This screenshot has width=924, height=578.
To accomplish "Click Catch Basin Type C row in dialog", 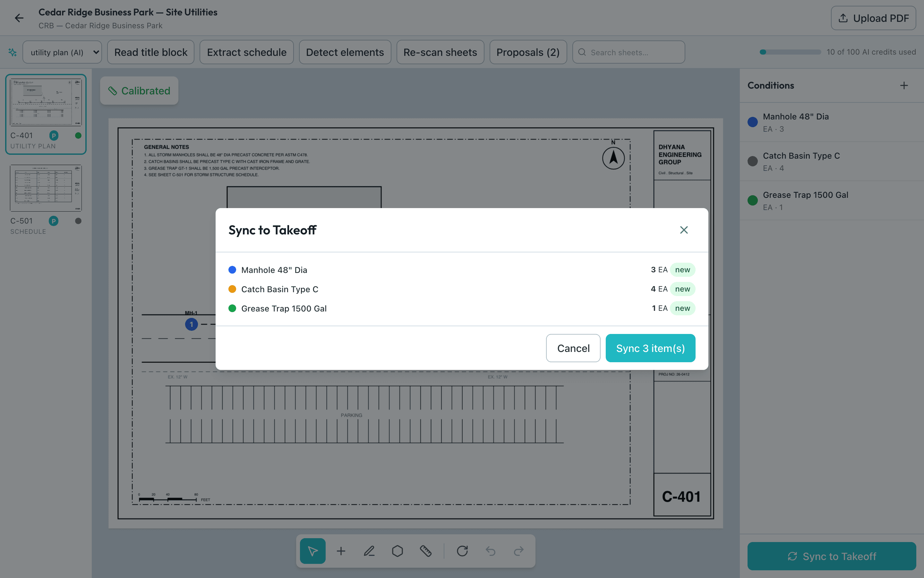I will tap(462, 289).
